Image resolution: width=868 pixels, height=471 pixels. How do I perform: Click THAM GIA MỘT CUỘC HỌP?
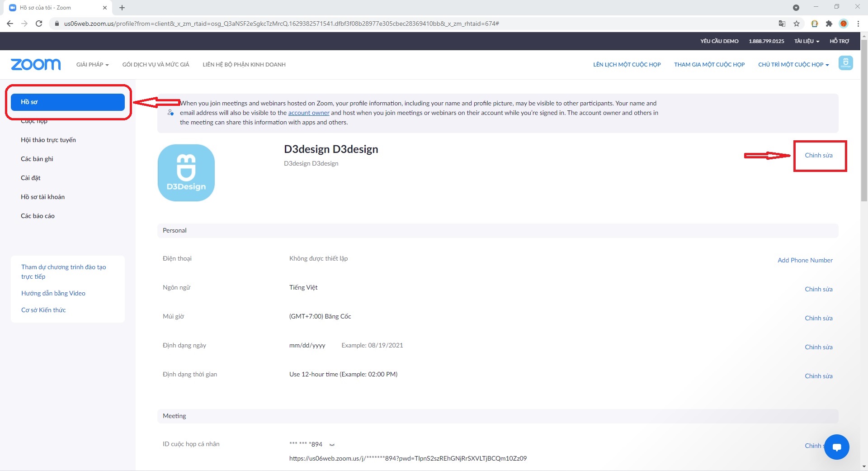[x=709, y=65]
